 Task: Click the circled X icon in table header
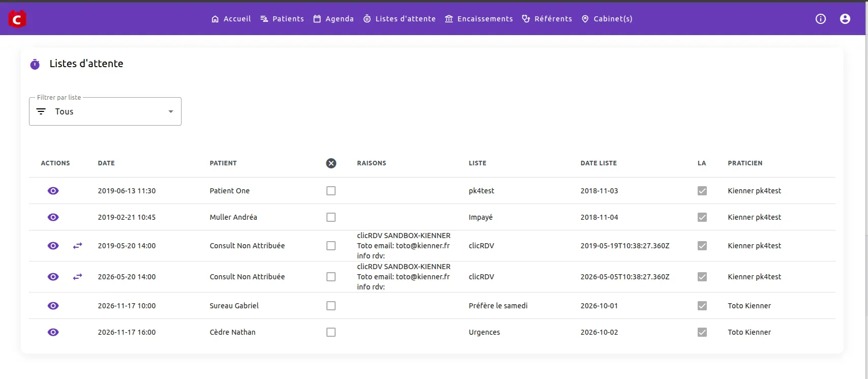331,163
